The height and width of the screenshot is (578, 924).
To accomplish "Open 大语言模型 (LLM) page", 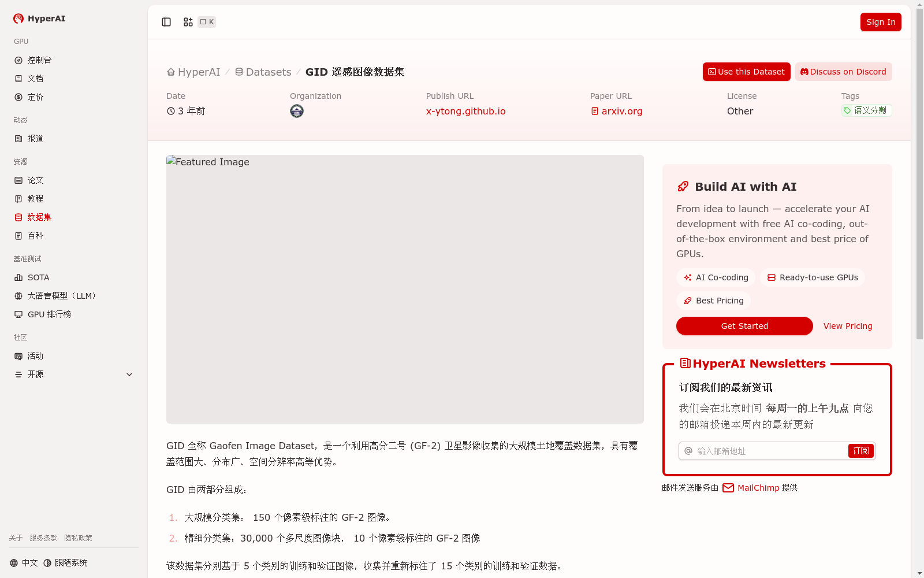I will 74,296.
